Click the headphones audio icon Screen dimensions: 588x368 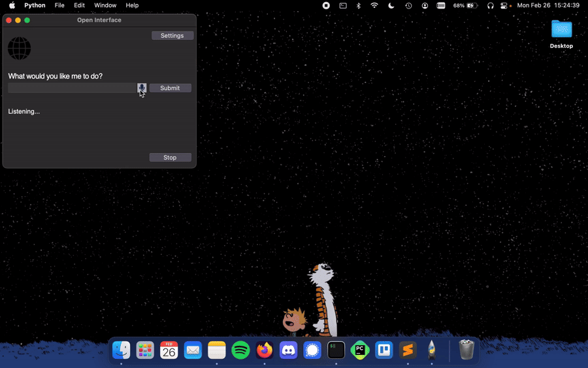tap(490, 6)
